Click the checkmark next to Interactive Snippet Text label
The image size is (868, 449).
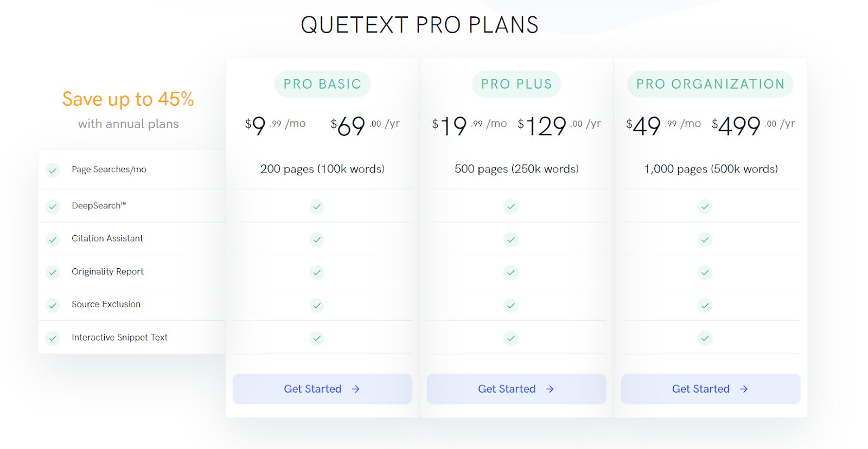coord(53,338)
